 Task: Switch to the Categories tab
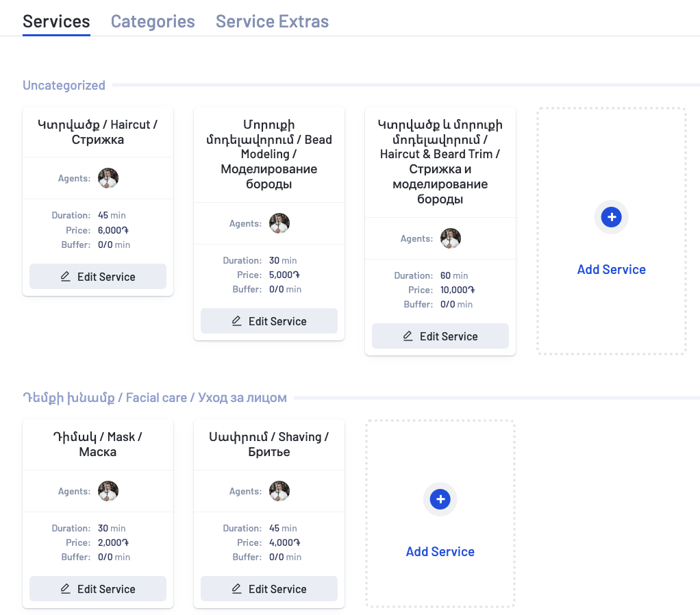pos(153,21)
